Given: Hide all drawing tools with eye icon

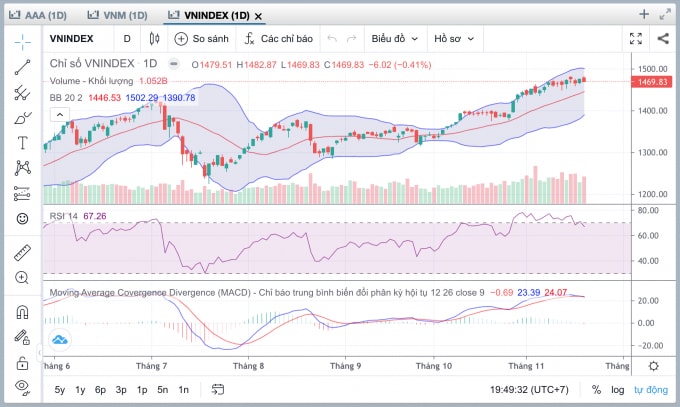Looking at the screenshot, I should (x=23, y=387).
